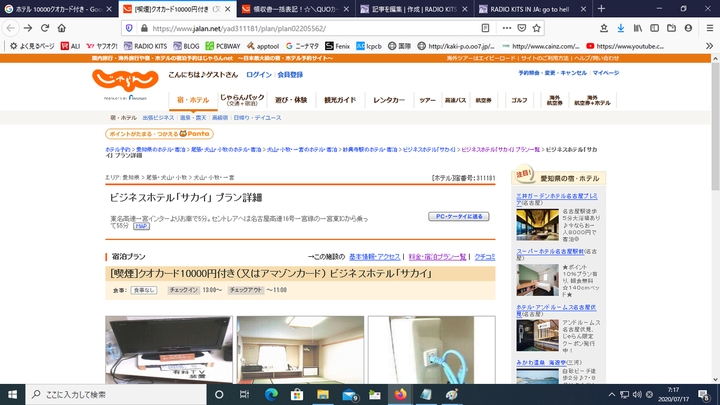
Task: Toggle the sidebar view icon
Action: click(x=655, y=28)
